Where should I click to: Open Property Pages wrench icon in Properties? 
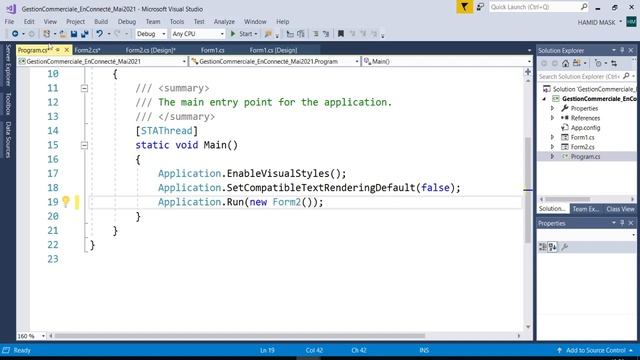(x=565, y=247)
